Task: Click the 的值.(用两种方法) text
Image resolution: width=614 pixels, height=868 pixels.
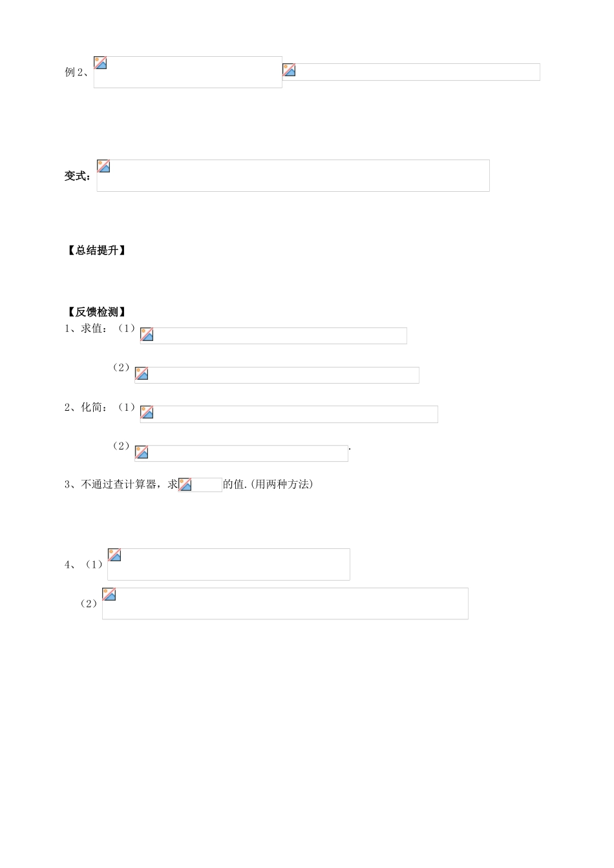Action: click(268, 484)
